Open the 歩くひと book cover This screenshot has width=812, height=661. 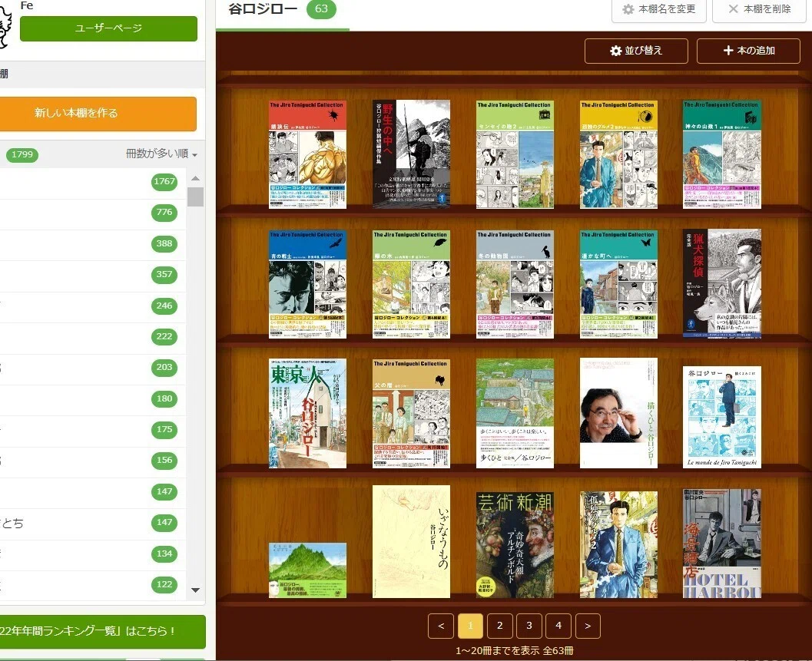(x=515, y=413)
